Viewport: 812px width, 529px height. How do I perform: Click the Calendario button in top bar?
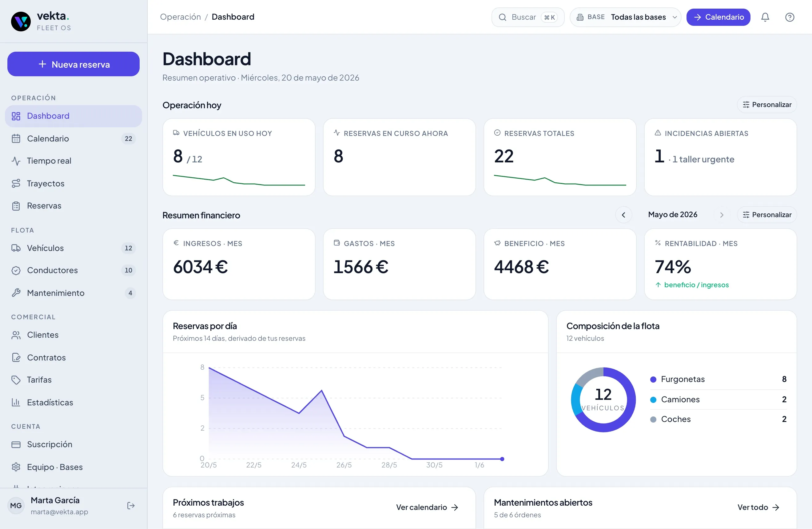(x=718, y=17)
